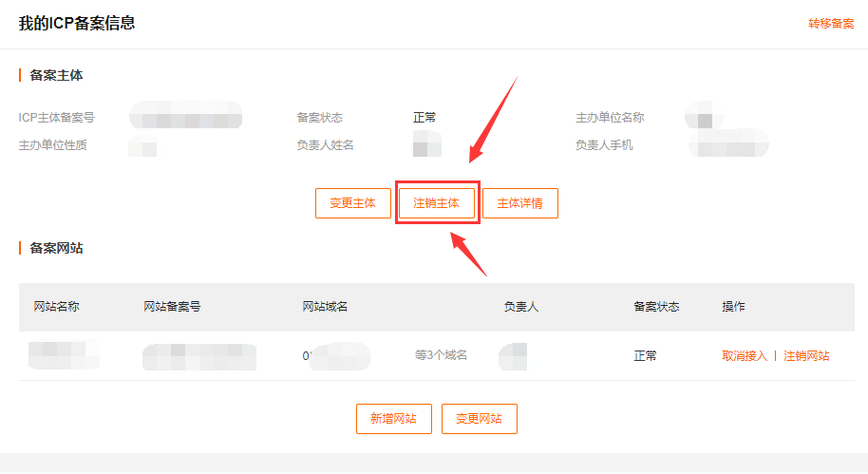Open 主体详情 details button
This screenshot has width=868, height=474.
(520, 203)
